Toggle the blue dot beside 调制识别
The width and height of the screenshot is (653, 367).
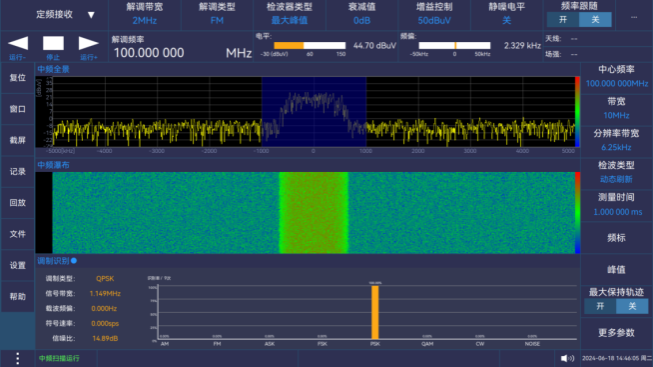pyautogui.click(x=74, y=261)
